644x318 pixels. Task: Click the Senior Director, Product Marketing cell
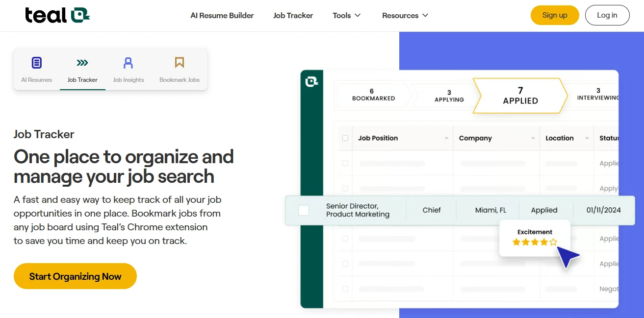point(358,210)
